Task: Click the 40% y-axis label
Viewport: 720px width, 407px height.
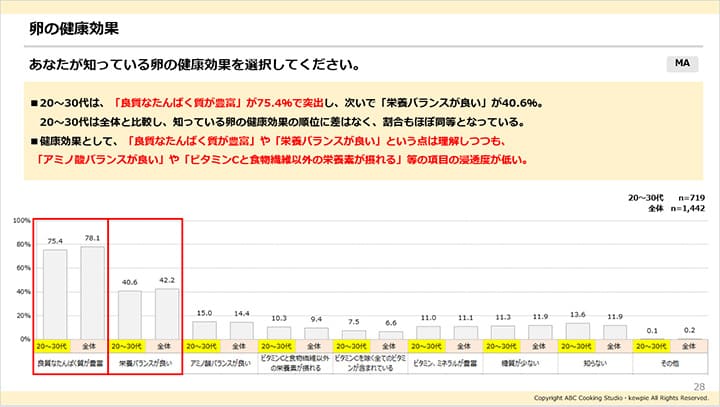Action: [23, 292]
